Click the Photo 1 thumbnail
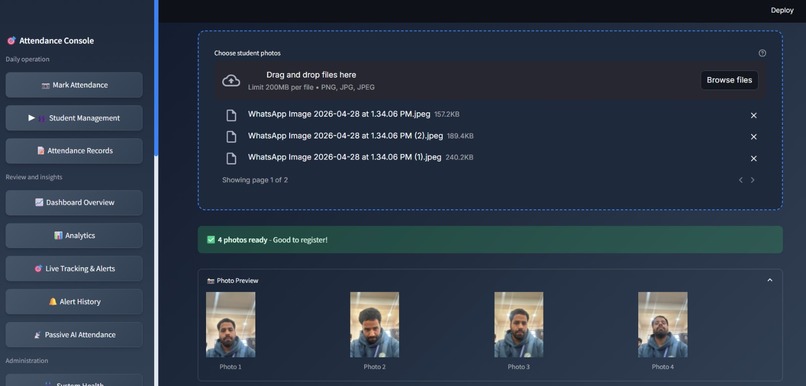The image size is (806, 386). tap(230, 325)
